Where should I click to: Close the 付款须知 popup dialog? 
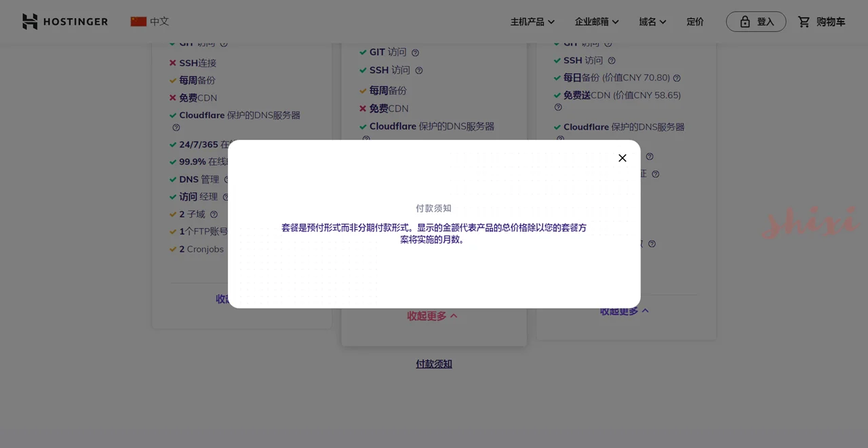[622, 158]
